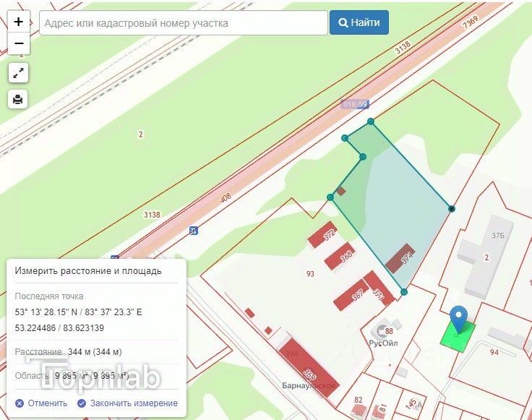Click the 53° 13' 28.15'' N coordinates line

78,312
